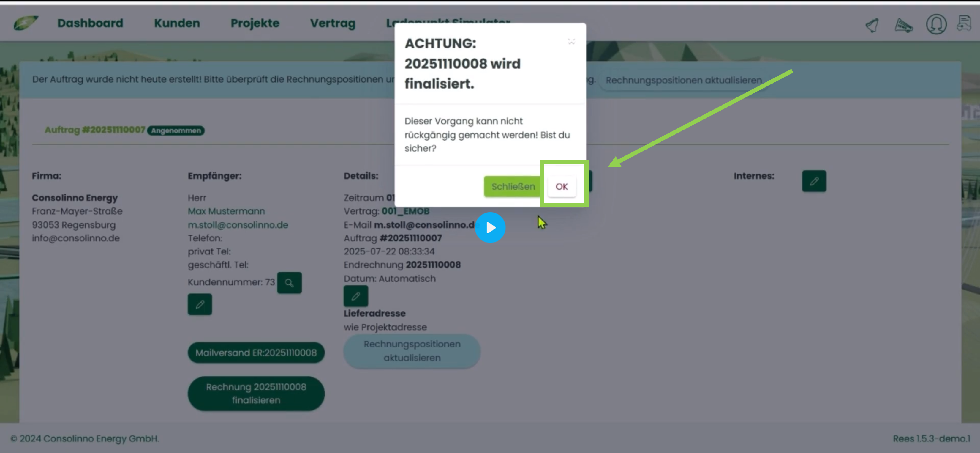Open the Projekte menu
The image size is (980, 453).
pyautogui.click(x=255, y=23)
